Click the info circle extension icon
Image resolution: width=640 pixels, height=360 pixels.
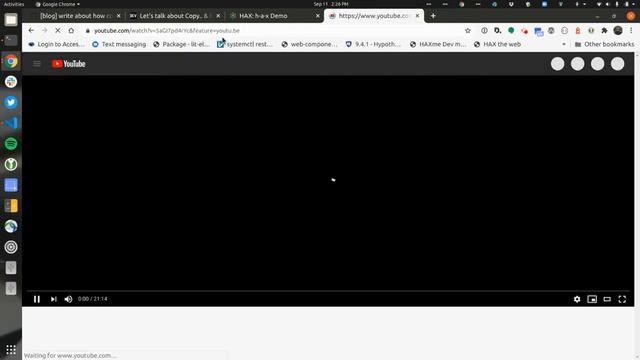(x=484, y=31)
